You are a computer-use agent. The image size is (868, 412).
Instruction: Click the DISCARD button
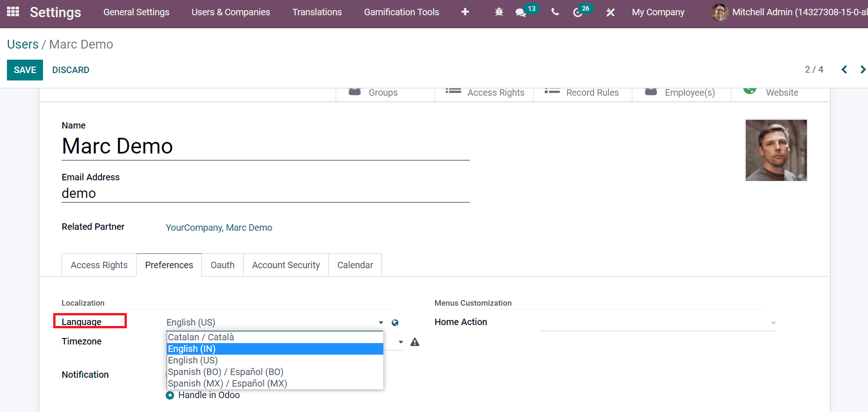click(x=71, y=70)
